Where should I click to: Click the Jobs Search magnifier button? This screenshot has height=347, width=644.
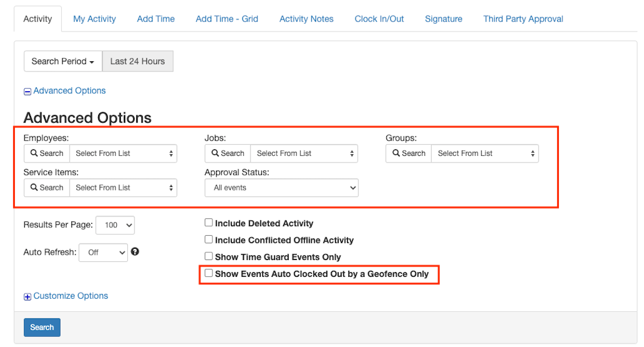click(x=228, y=154)
